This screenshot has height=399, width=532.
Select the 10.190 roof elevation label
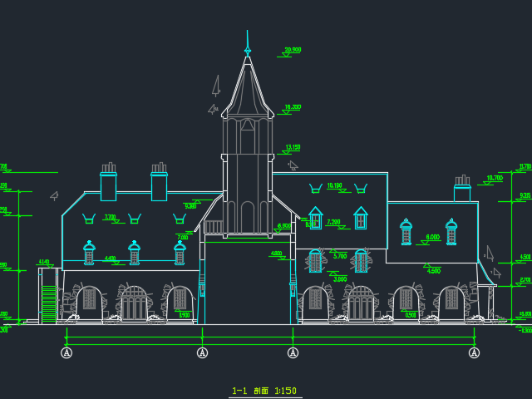[x=334, y=185]
